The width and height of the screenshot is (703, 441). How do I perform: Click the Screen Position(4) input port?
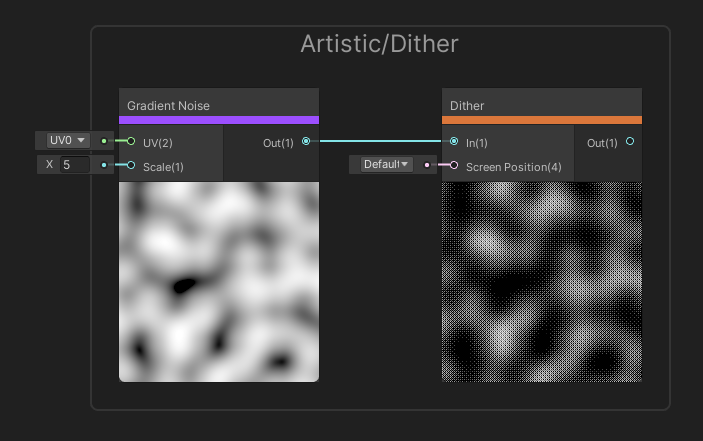click(x=454, y=165)
